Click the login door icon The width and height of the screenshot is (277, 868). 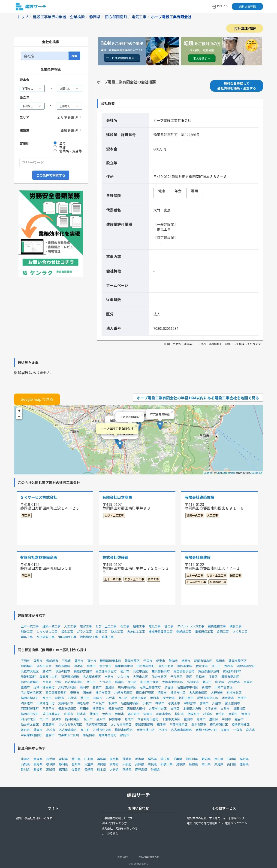click(x=214, y=6)
